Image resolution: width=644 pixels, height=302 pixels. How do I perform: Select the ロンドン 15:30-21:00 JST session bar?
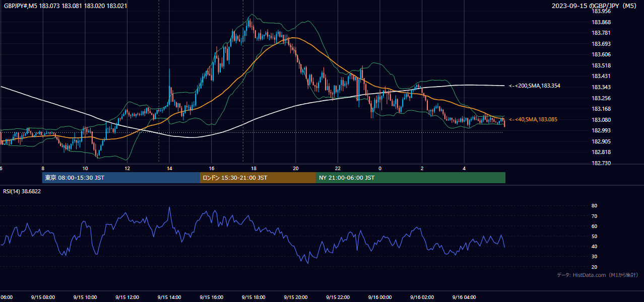[x=258, y=178]
